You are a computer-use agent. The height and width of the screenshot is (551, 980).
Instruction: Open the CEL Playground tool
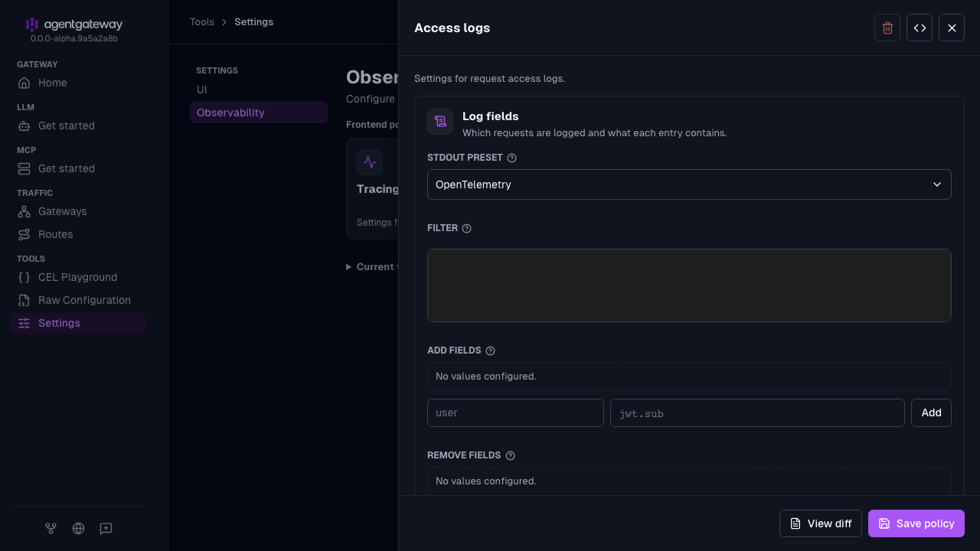[x=77, y=277]
